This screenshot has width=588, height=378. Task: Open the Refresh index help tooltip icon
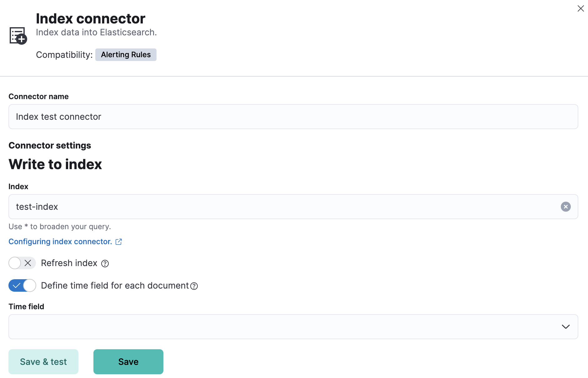(x=105, y=264)
